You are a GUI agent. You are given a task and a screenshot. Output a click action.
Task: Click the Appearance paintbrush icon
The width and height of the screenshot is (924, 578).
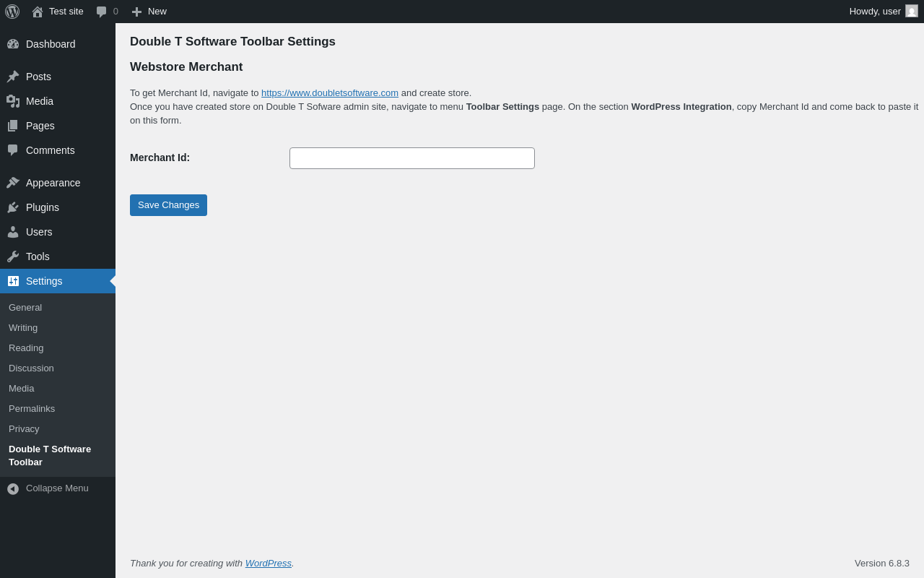(x=13, y=183)
